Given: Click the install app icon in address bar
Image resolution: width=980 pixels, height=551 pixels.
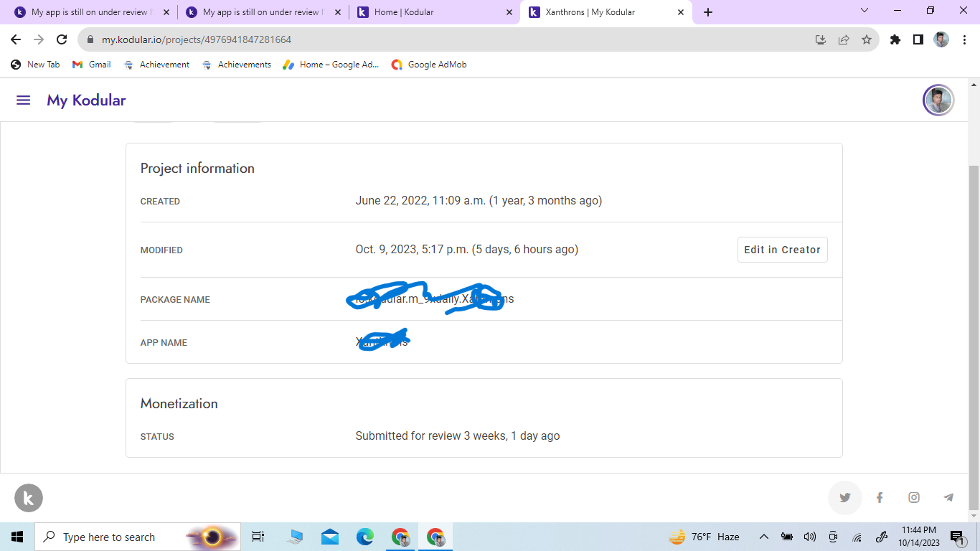Looking at the screenshot, I should (x=821, y=39).
